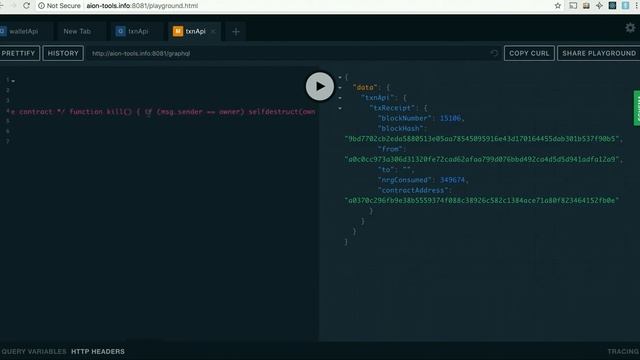Viewport: 640px width, 360px height.
Task: Click the "blockHash" key
Action: click(400, 129)
